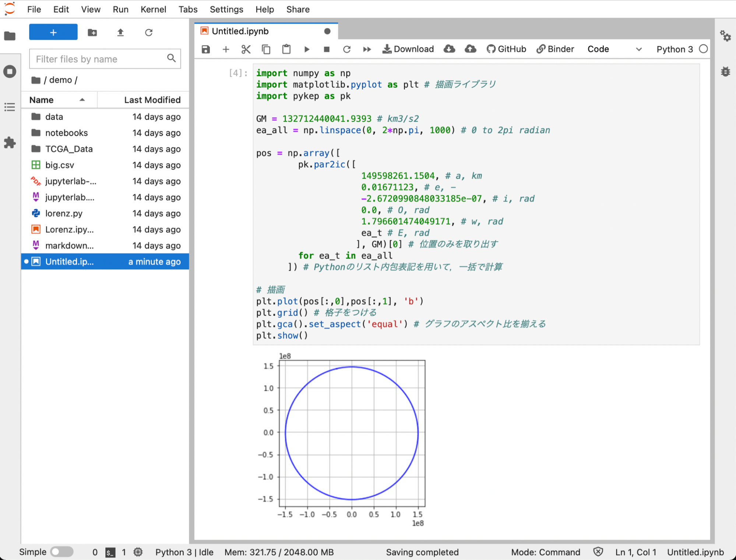736x560 pixels.
Task: Upload files using the upload arrow icon
Action: (120, 32)
